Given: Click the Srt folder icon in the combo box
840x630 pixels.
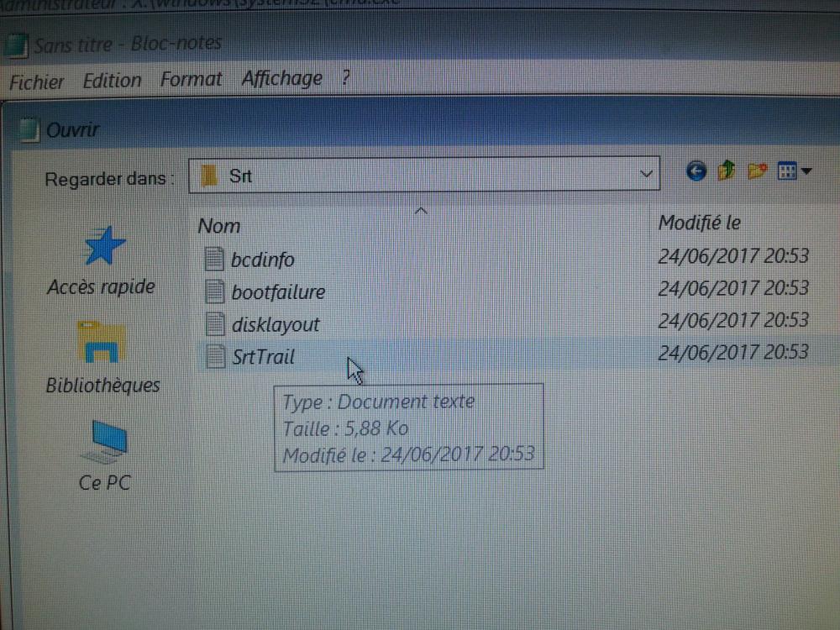Looking at the screenshot, I should coord(209,176).
